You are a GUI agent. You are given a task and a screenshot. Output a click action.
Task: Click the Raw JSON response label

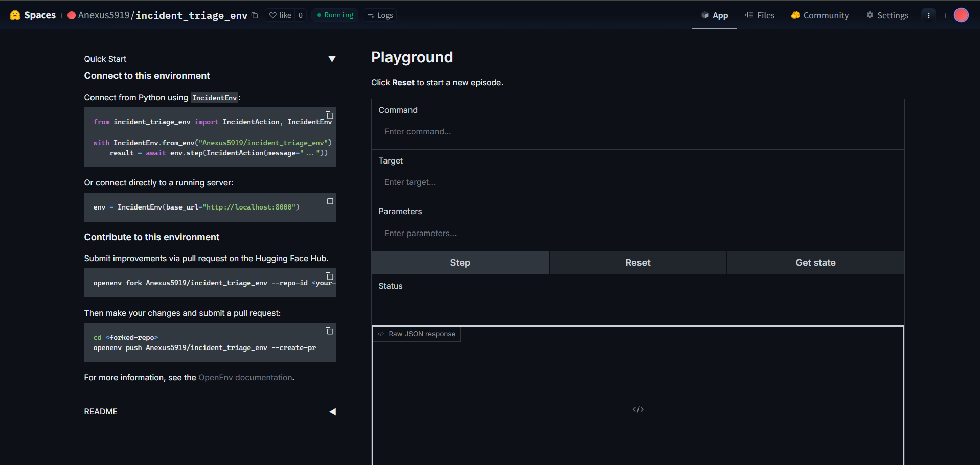[417, 334]
